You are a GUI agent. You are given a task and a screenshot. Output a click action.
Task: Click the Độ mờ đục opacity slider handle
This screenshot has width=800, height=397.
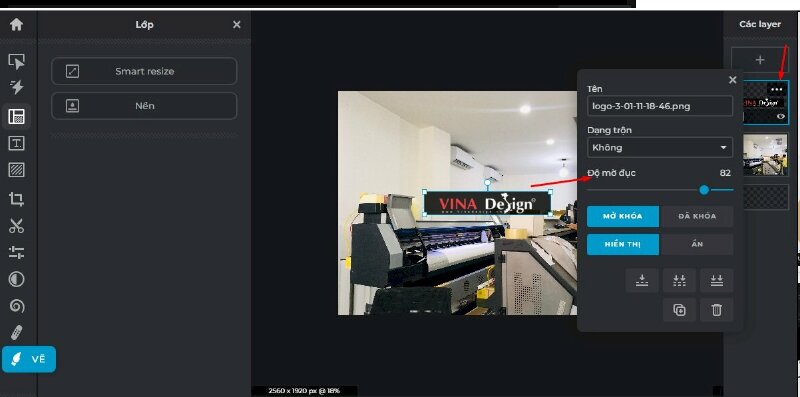pos(704,190)
